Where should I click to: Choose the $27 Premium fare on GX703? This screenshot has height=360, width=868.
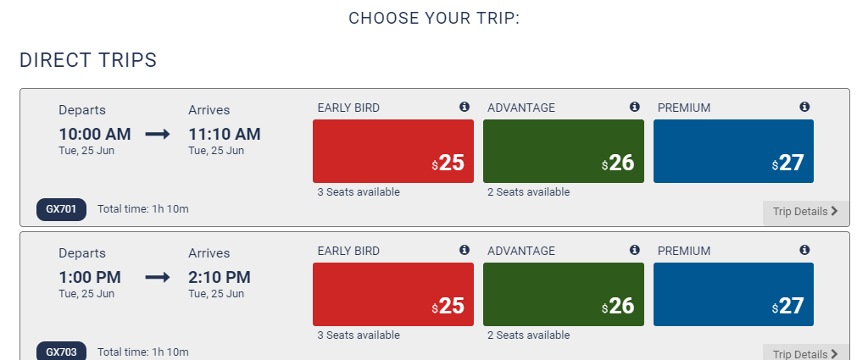point(733,294)
